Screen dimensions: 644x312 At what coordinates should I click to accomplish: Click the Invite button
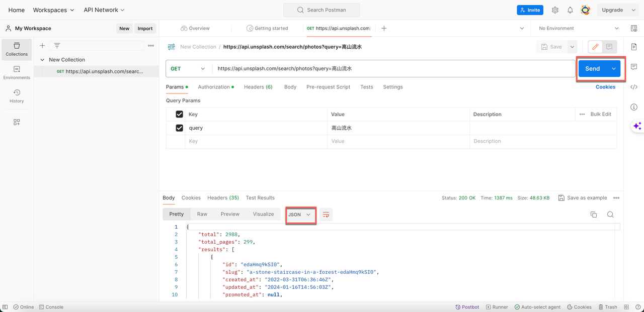pyautogui.click(x=530, y=10)
